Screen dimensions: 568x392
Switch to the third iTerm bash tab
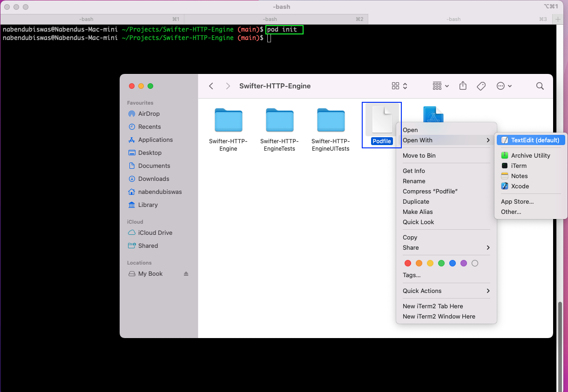pyautogui.click(x=460, y=19)
